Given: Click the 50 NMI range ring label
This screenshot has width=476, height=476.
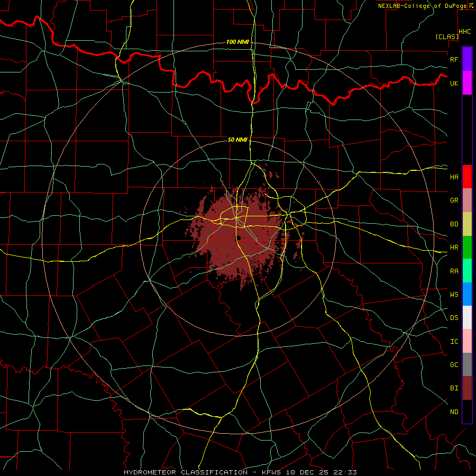Looking at the screenshot, I should [237, 140].
